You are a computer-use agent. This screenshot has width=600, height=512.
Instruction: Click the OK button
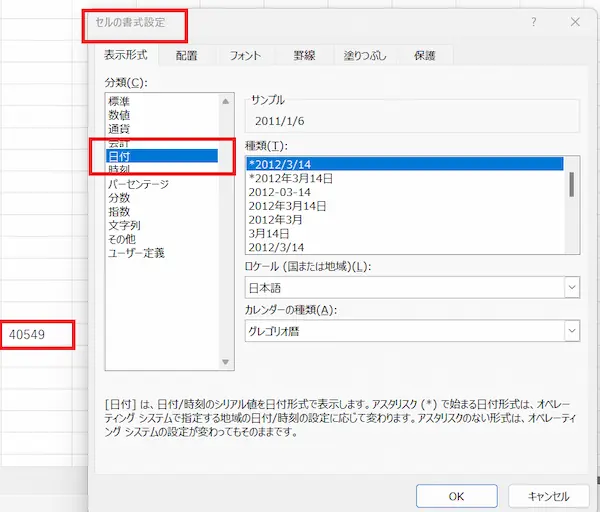[x=456, y=496]
